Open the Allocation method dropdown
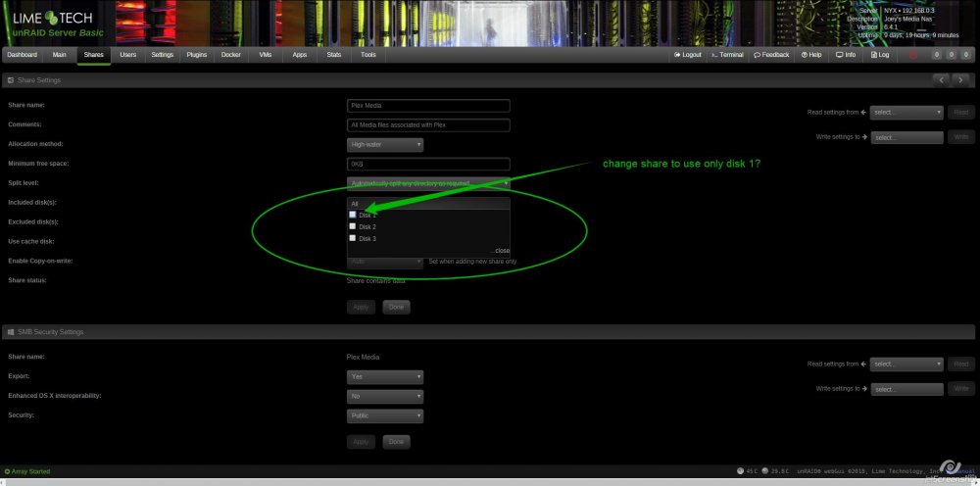Viewport: 980px width, 486px height. click(x=385, y=145)
